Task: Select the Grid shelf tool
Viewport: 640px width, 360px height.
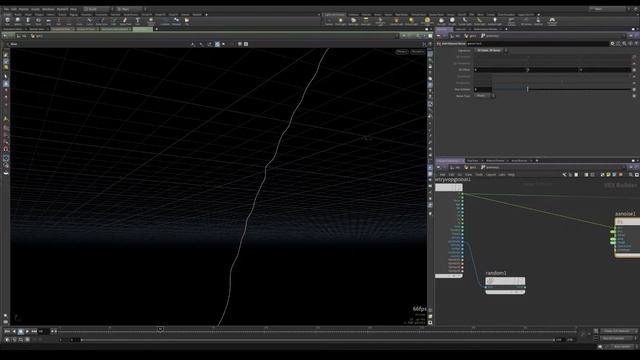Action: [x=49, y=21]
